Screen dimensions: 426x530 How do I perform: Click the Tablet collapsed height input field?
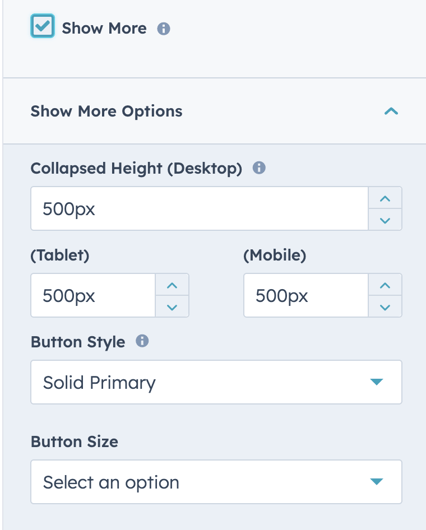point(93,295)
